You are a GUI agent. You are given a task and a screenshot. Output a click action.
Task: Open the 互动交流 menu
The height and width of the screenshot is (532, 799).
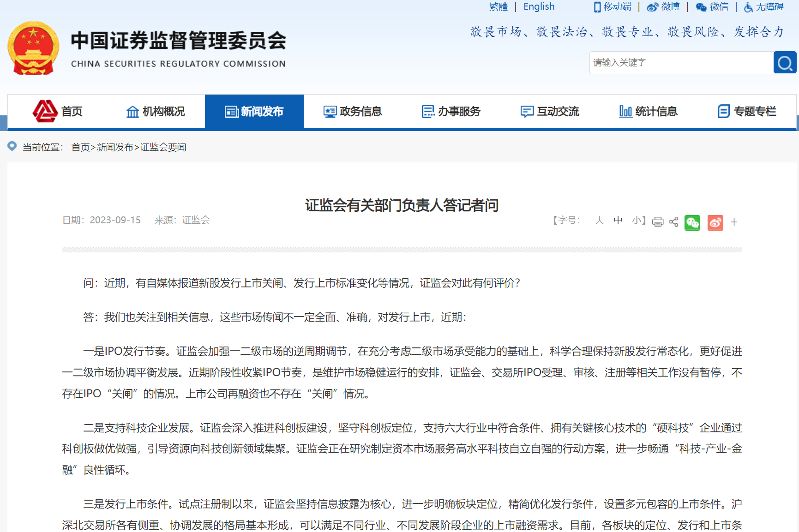click(x=549, y=111)
